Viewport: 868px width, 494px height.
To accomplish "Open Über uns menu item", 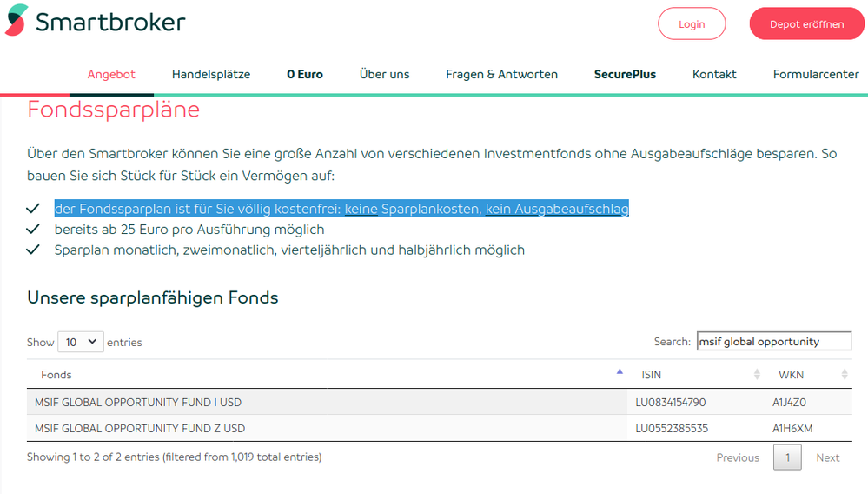I will tap(384, 74).
